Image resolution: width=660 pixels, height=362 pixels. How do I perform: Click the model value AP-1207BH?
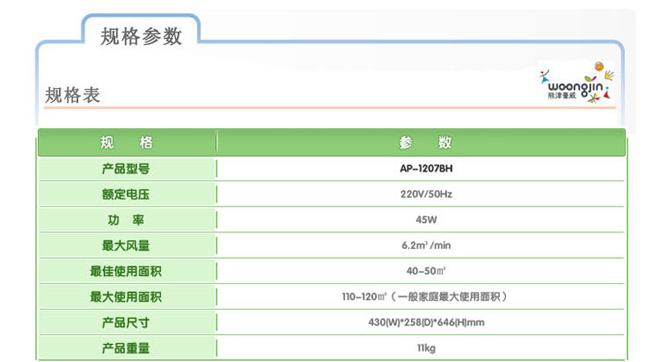[x=426, y=168]
